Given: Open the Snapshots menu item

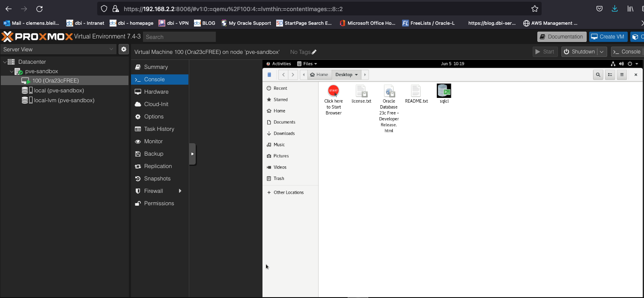Looking at the screenshot, I should [157, 179].
